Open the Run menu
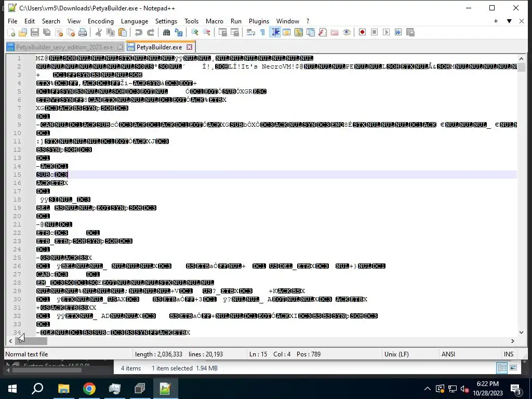The image size is (532, 399). (x=236, y=21)
